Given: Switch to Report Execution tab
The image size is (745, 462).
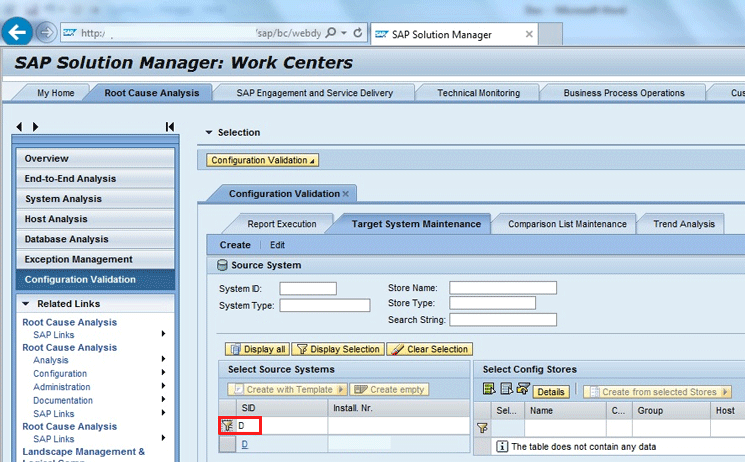Looking at the screenshot, I should (x=282, y=224).
